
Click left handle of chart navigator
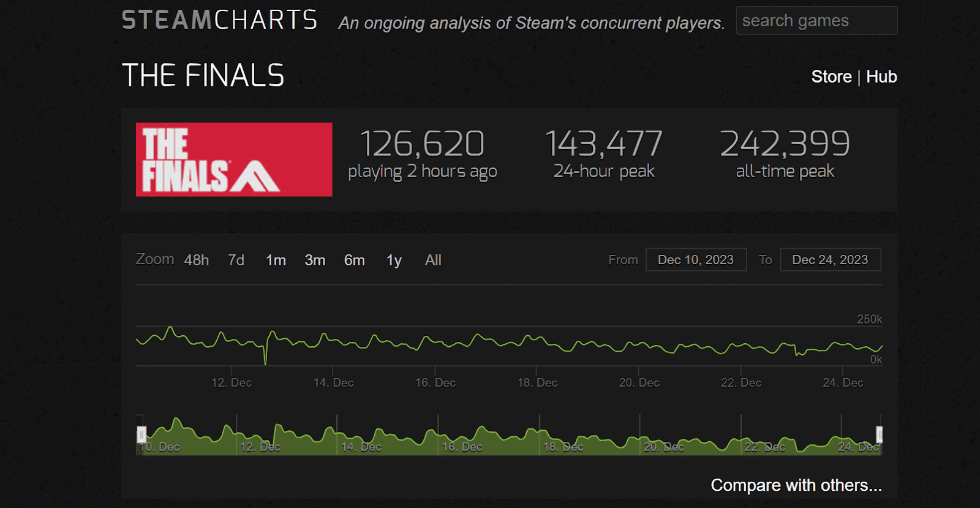pos(141,434)
